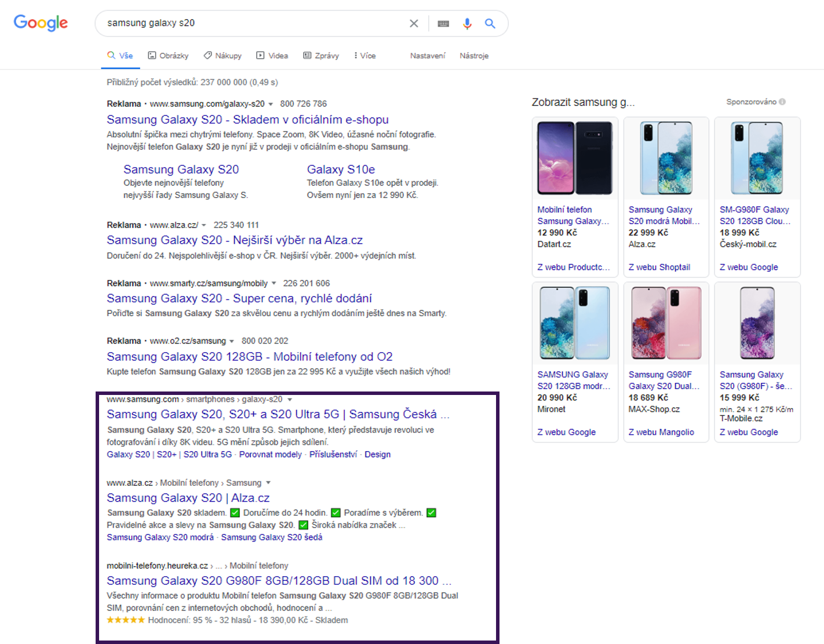Viewport: 824px width, 644px height.
Task: Click the S20 Ultra 5G sitelink
Action: click(207, 455)
